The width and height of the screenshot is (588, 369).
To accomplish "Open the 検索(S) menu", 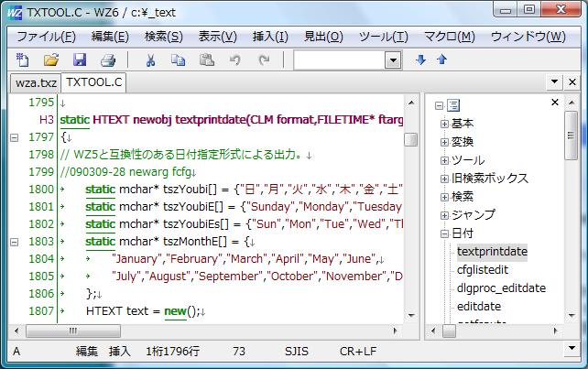I will pyautogui.click(x=163, y=37).
